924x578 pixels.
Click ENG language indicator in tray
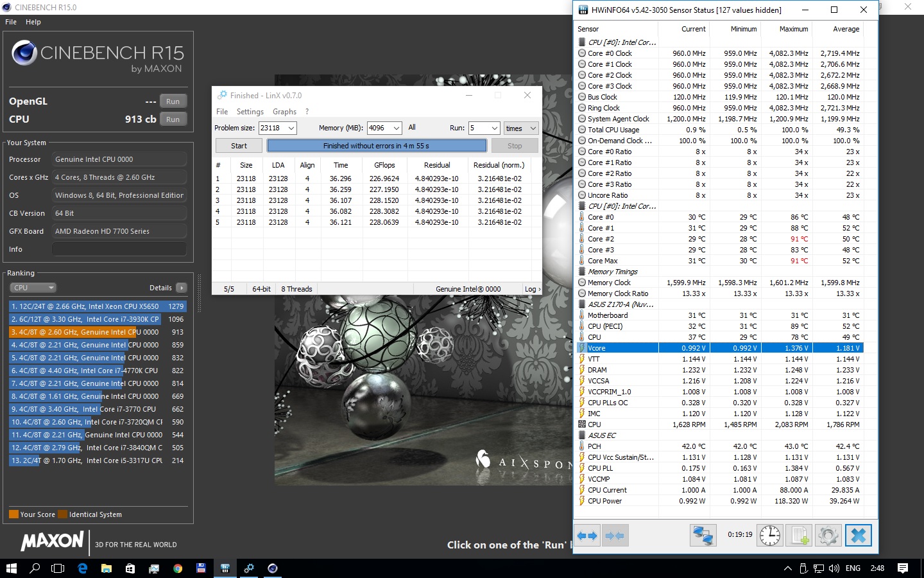coord(853,568)
